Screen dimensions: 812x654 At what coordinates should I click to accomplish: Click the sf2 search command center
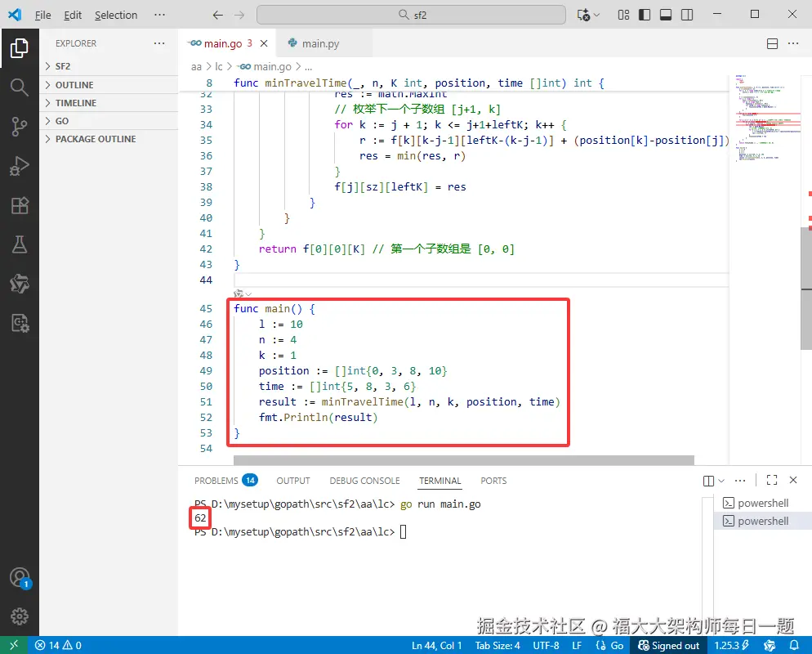411,15
